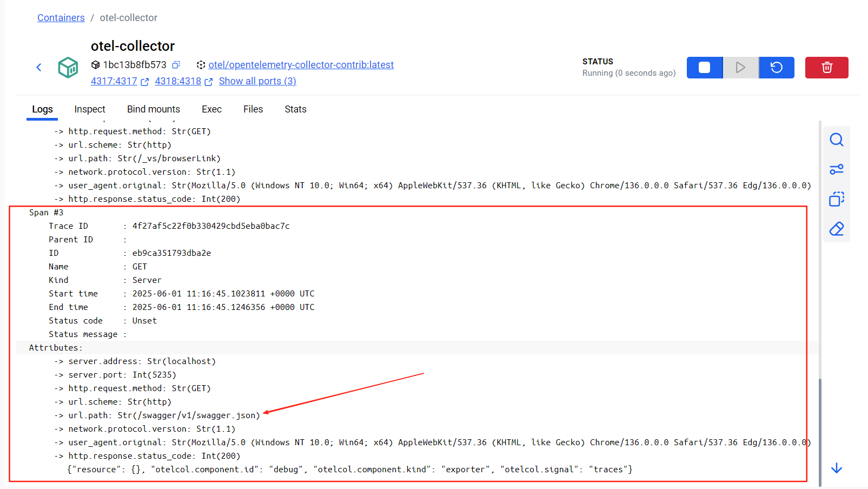The height and width of the screenshot is (489, 868).
Task: Click the image icon beside otel image link
Action: [201, 65]
